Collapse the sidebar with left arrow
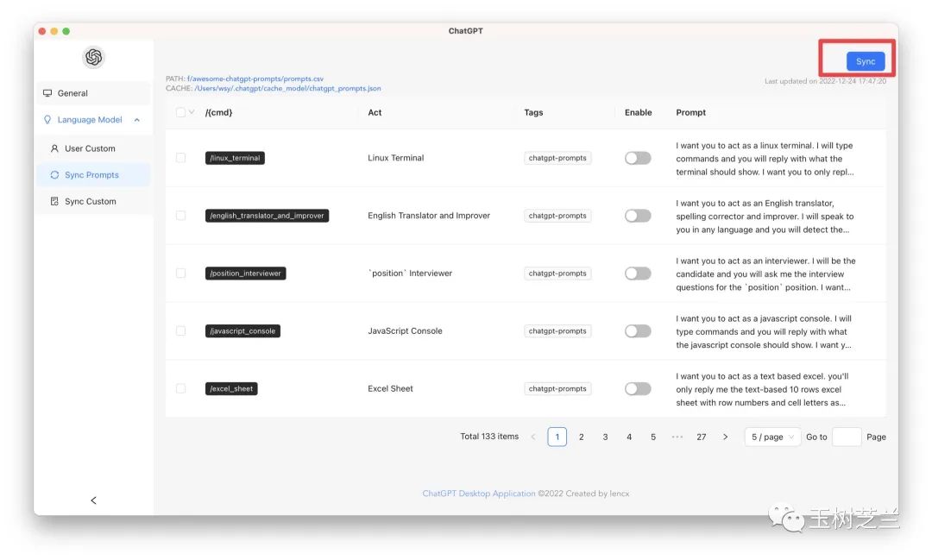Screen dimensions: 932x560 (x=93, y=500)
